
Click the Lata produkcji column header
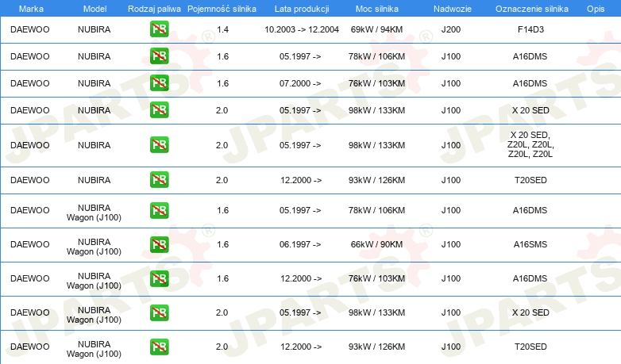[302, 9]
